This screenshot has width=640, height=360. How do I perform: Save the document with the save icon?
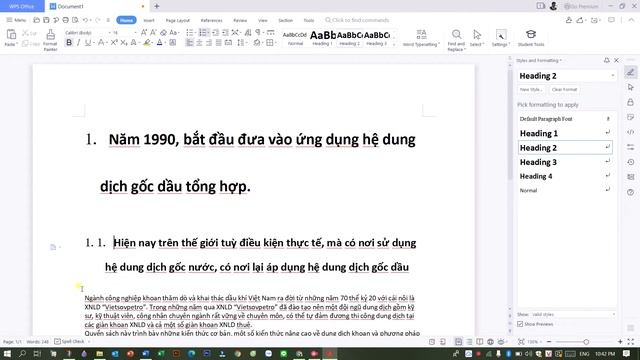pos(46,20)
